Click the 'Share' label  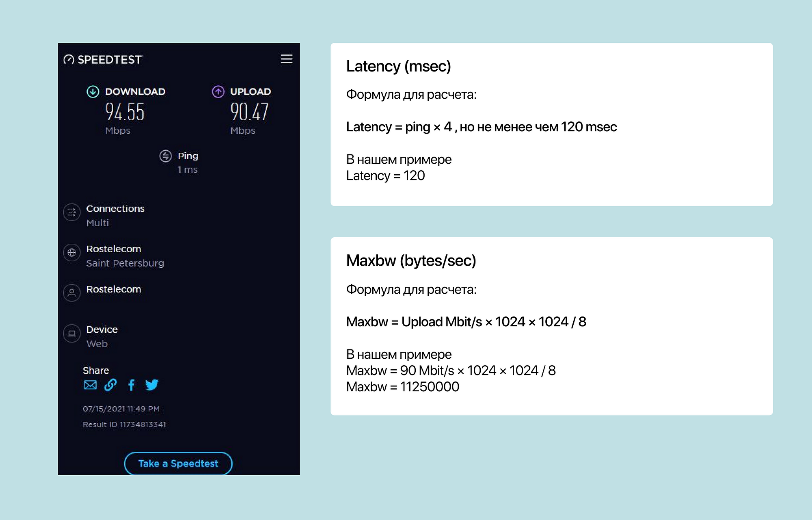coord(96,370)
